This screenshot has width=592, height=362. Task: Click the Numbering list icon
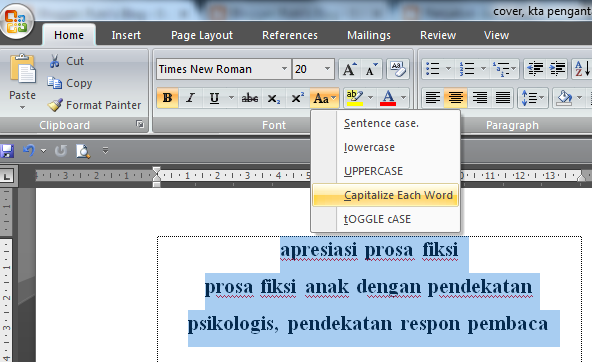467,69
